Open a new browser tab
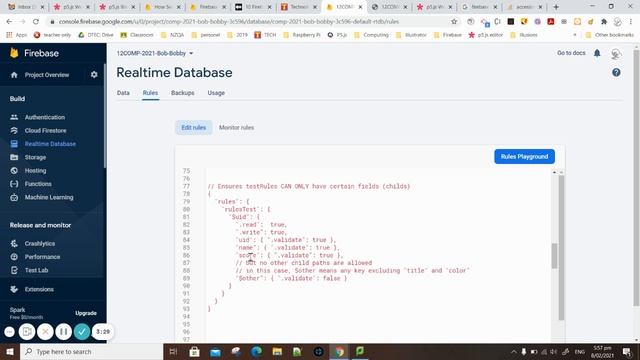640x360 pixels. 556,7
